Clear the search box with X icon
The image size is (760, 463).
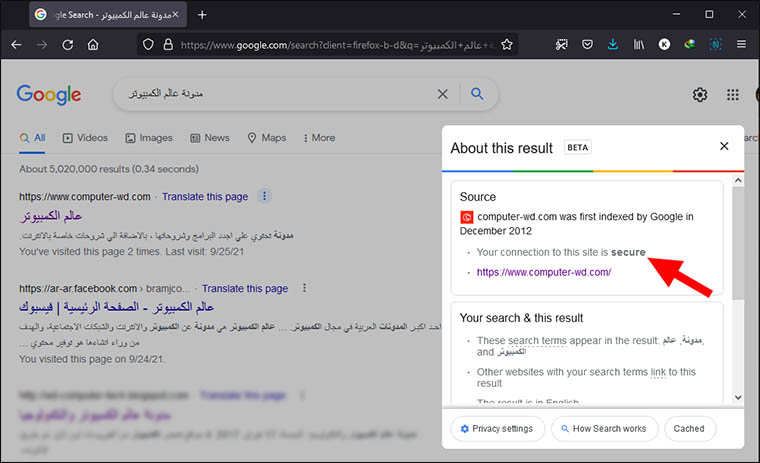pyautogui.click(x=443, y=94)
